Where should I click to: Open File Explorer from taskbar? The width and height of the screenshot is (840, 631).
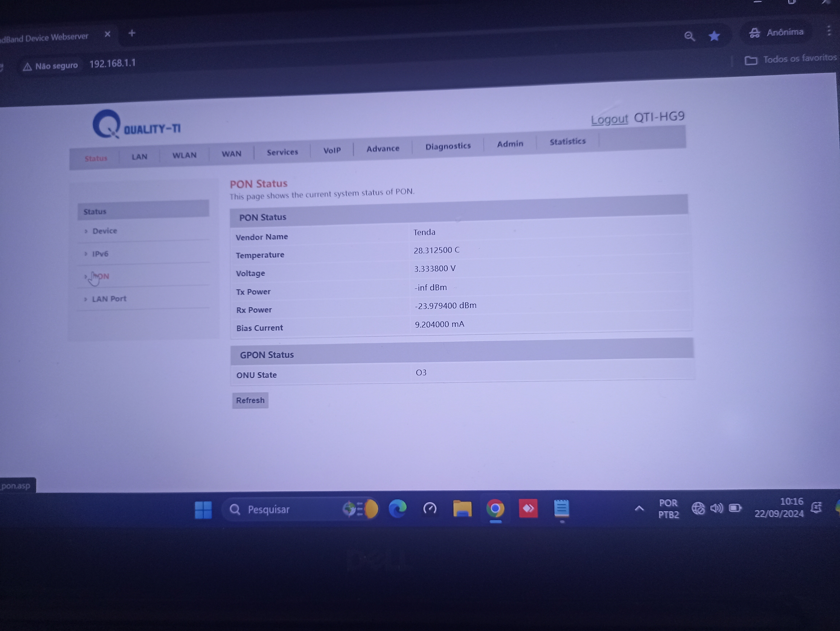[x=462, y=509]
